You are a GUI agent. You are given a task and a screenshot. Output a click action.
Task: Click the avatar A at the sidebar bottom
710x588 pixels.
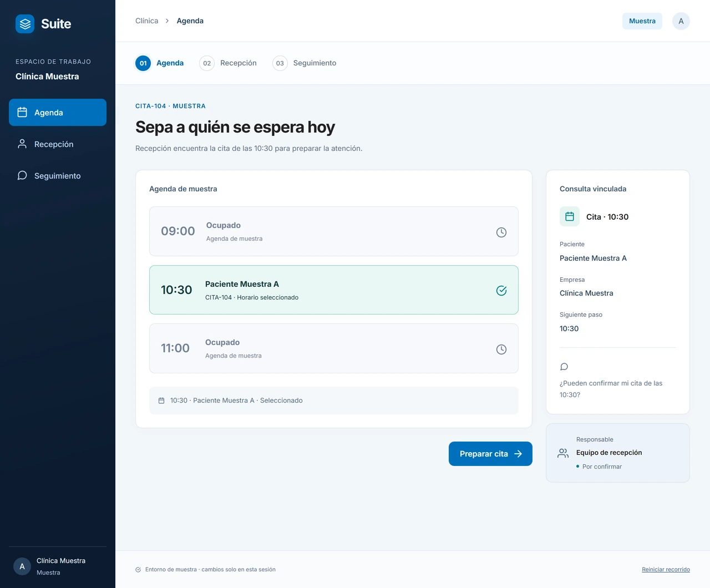(22, 566)
